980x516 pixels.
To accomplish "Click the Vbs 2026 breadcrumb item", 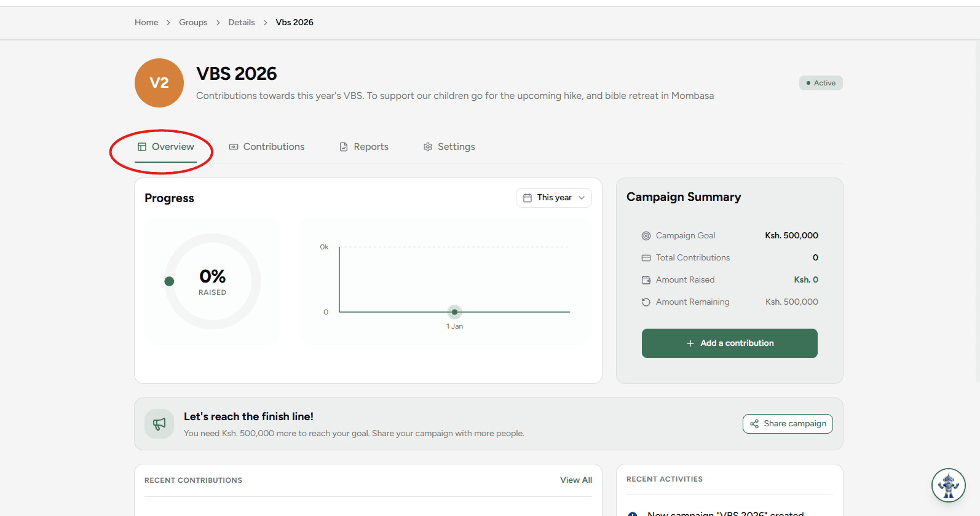I will pos(294,23).
